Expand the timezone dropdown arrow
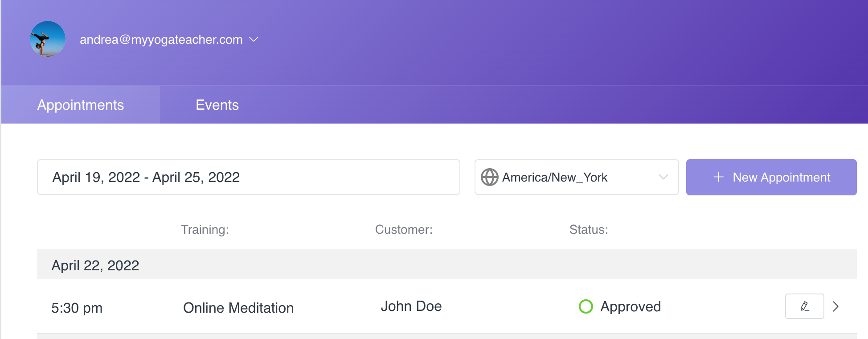 click(x=663, y=177)
